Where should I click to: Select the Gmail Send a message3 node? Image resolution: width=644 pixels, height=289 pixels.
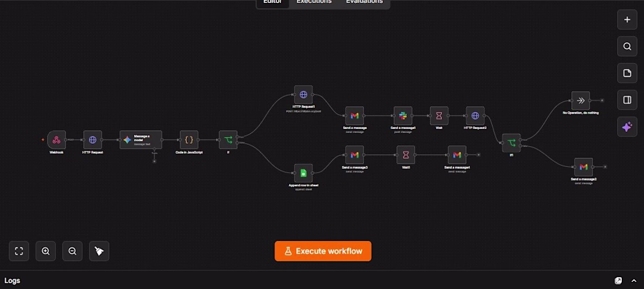(354, 155)
